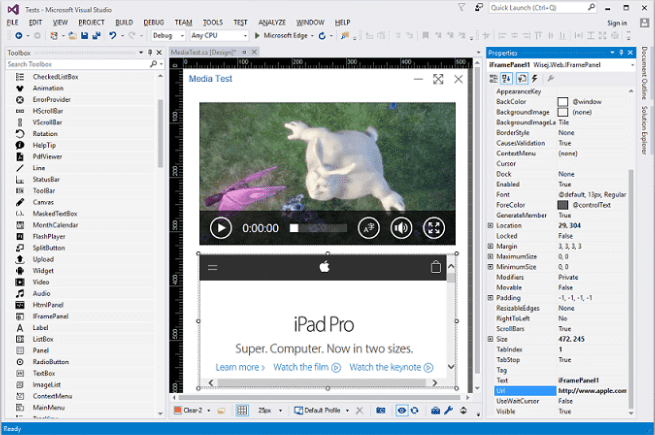655x435 pixels.
Task: Click the video fullscreen expand icon
Action: click(x=434, y=228)
